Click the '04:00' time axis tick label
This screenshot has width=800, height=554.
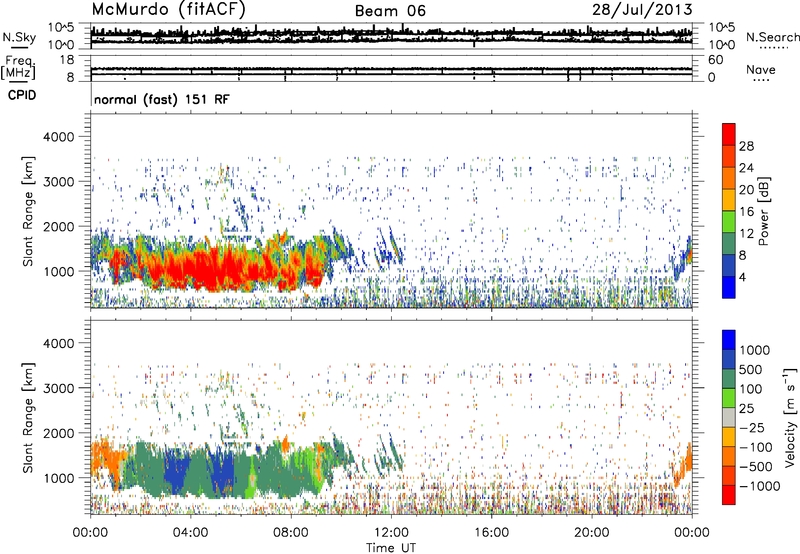(190, 533)
